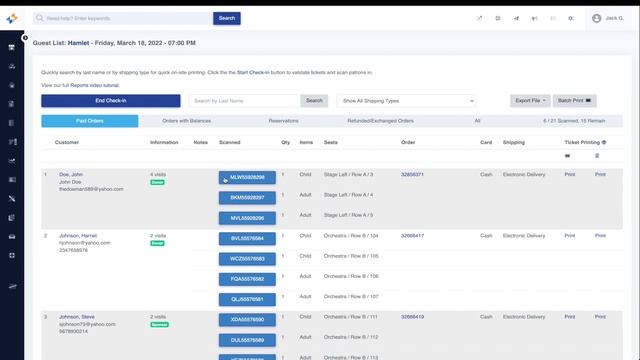Open Harriet Johnson's order number link
The height and width of the screenshot is (360, 640).
[412, 236]
